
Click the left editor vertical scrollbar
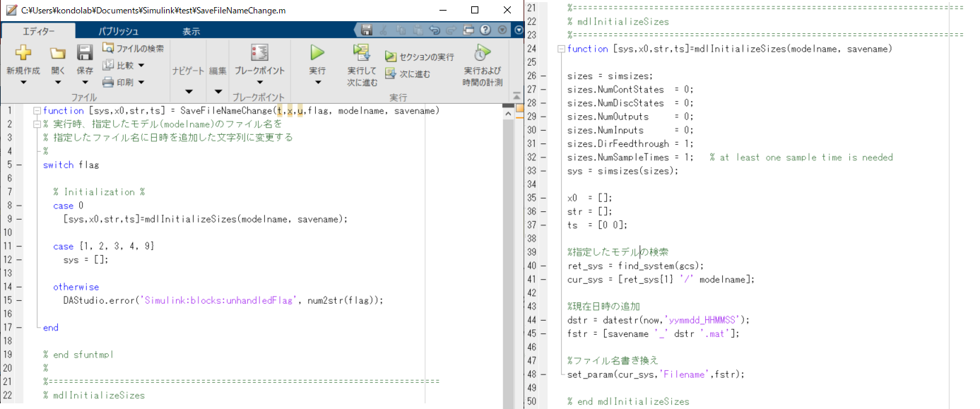coord(508,261)
